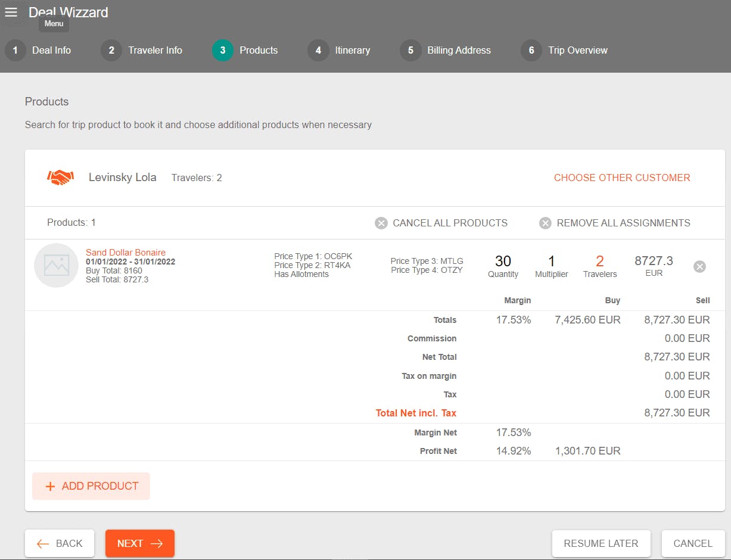731x560 pixels.
Task: Click the Next button
Action: pyautogui.click(x=140, y=543)
